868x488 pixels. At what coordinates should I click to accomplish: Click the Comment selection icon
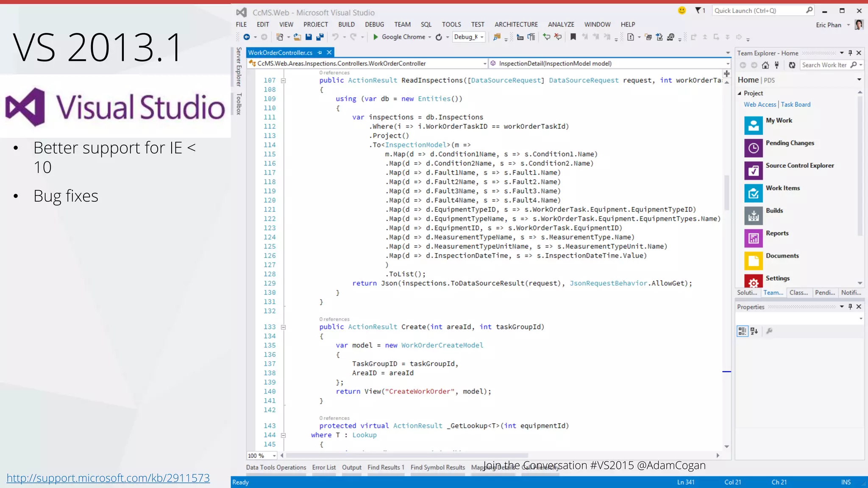click(x=547, y=37)
